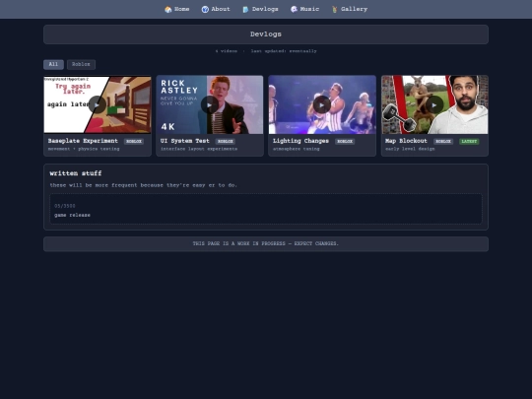This screenshot has height=399, width=532.
Task: Click the Lighting Changes title
Action: 300,141
